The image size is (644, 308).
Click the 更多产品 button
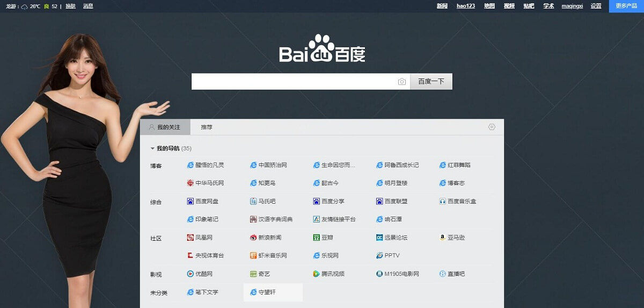(x=626, y=6)
